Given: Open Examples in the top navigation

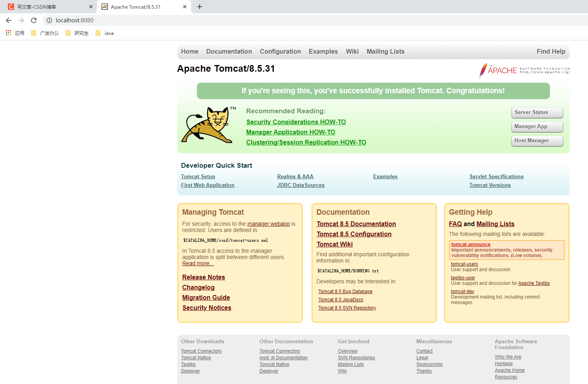Looking at the screenshot, I should 323,52.
